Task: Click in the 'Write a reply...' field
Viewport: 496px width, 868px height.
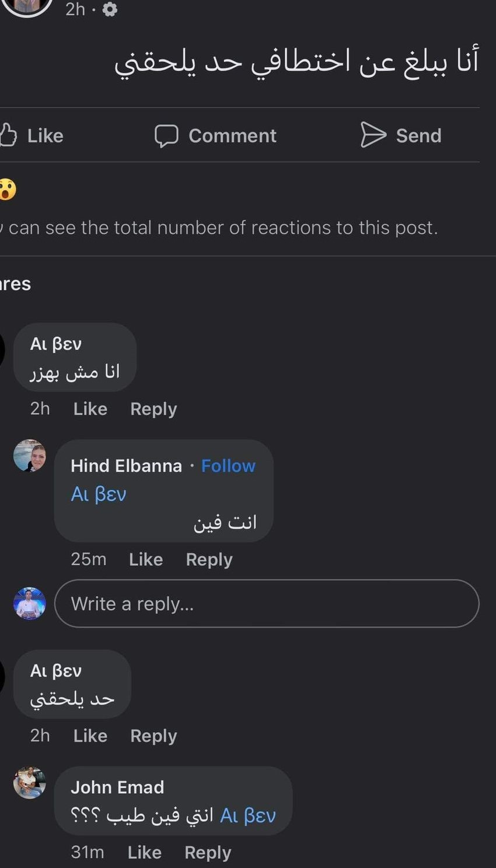Action: 266,603
